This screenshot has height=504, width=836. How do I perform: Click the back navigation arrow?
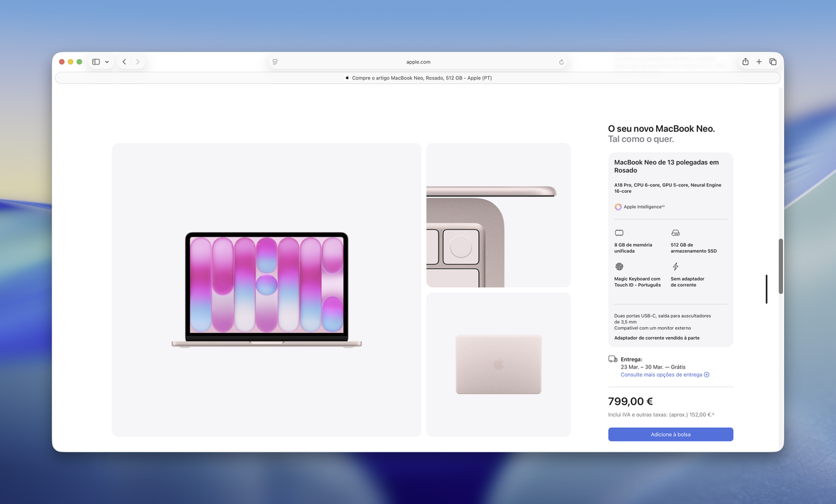pos(123,61)
